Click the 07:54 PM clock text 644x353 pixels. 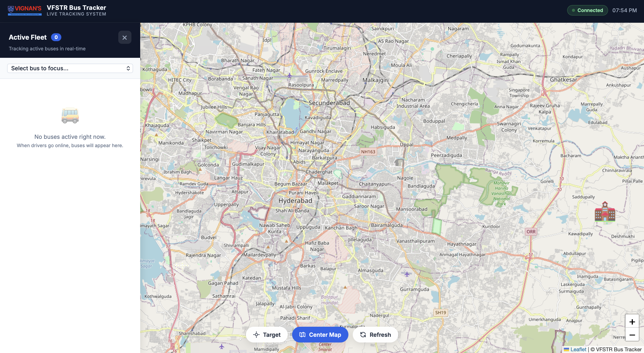click(x=624, y=10)
